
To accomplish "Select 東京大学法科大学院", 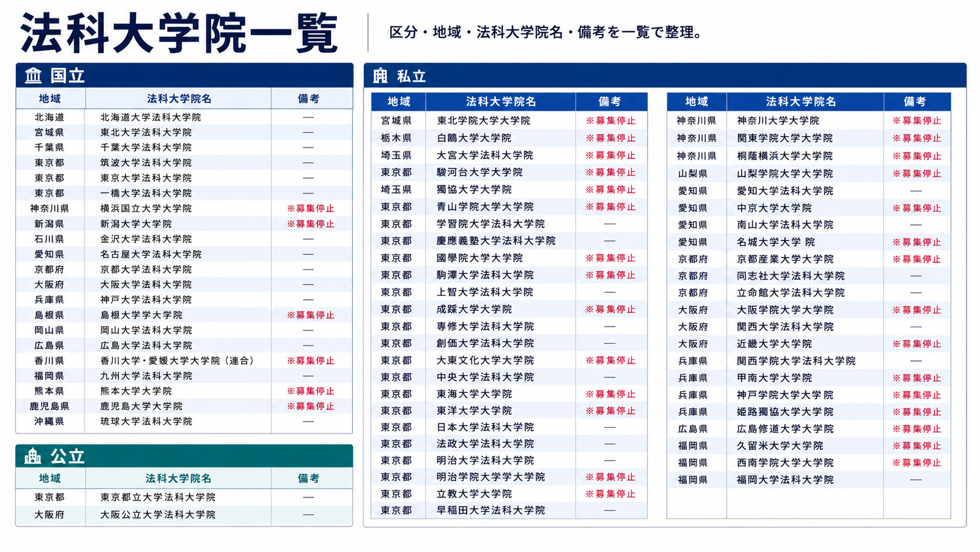I will click(x=146, y=178).
